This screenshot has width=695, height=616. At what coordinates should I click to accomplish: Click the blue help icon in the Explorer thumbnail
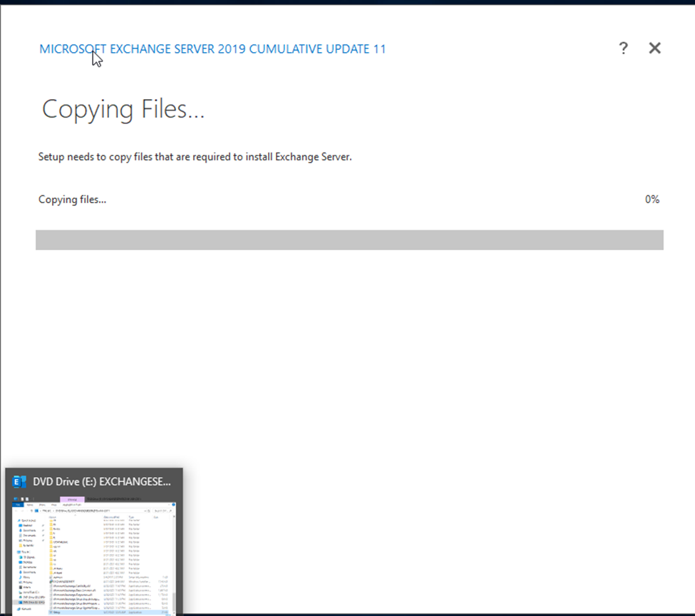(x=173, y=504)
